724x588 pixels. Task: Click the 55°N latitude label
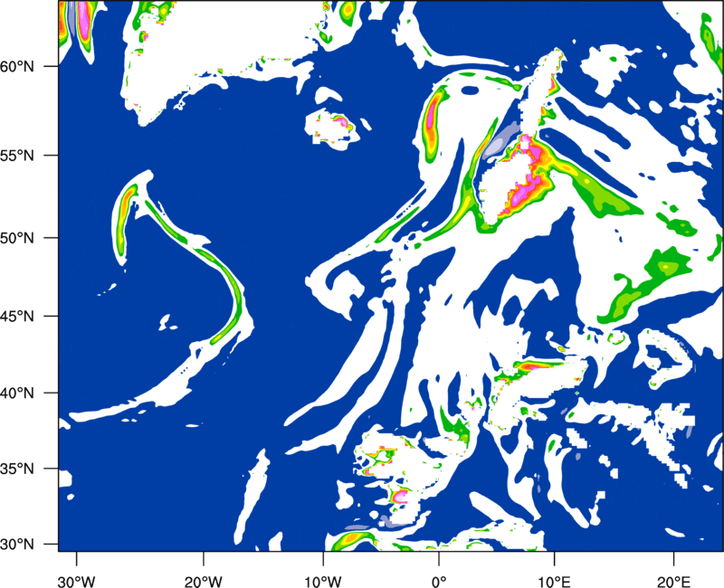17,156
